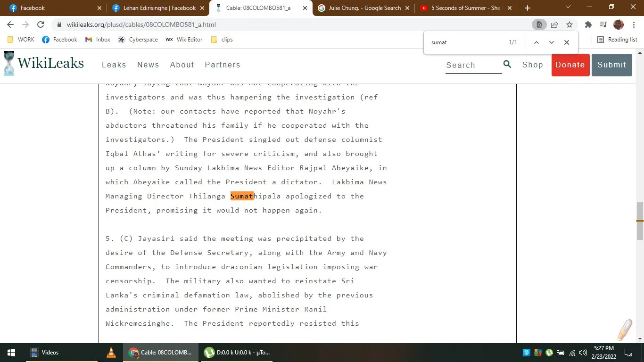Click the WikiLeaks home title link

click(50, 63)
